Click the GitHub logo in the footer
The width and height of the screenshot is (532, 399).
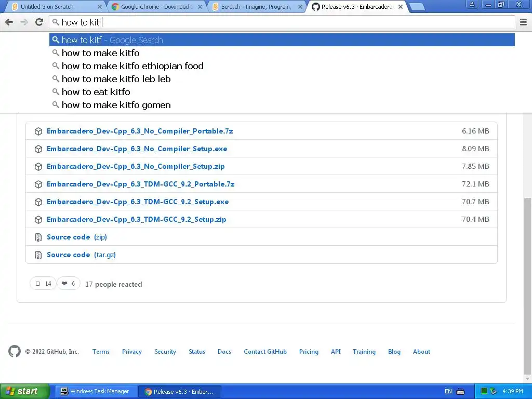pyautogui.click(x=15, y=352)
